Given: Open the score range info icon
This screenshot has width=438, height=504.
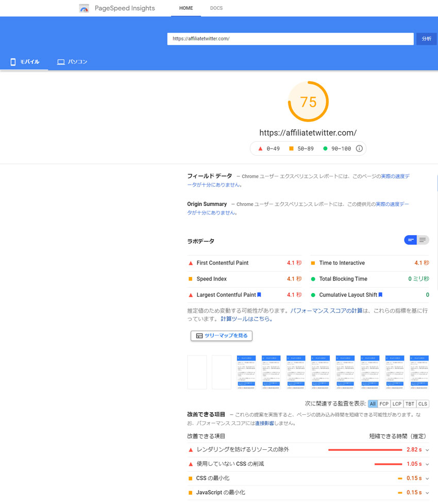Looking at the screenshot, I should 359,149.
